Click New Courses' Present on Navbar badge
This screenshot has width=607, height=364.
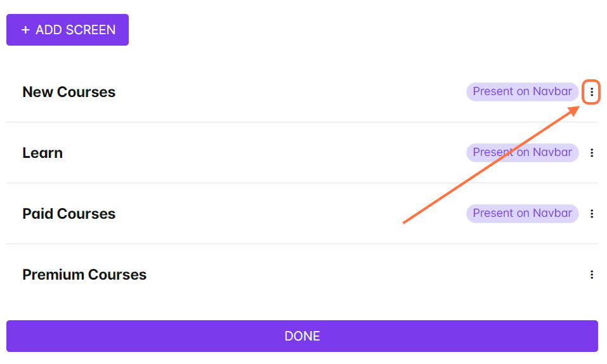pos(522,92)
